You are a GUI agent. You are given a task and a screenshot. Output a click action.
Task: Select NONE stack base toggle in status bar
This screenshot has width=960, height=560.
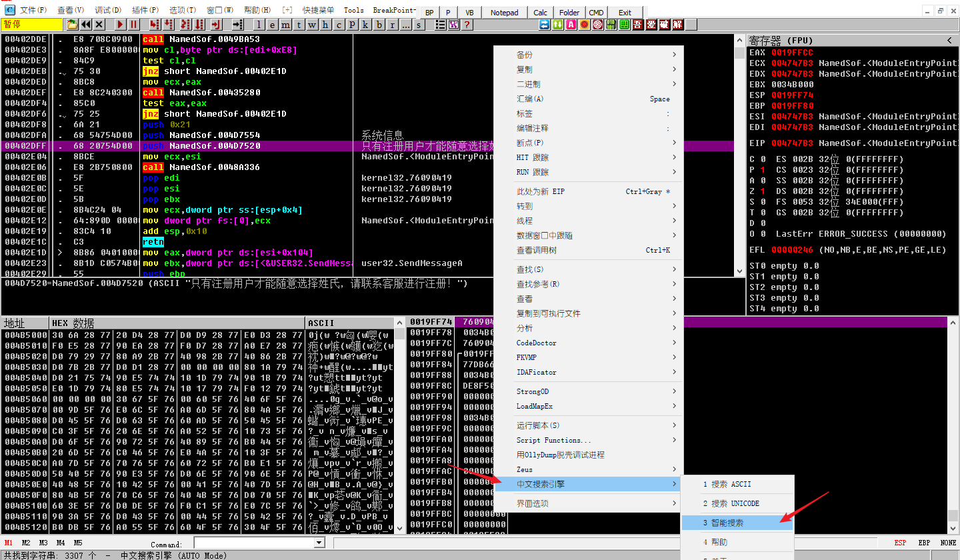click(948, 543)
